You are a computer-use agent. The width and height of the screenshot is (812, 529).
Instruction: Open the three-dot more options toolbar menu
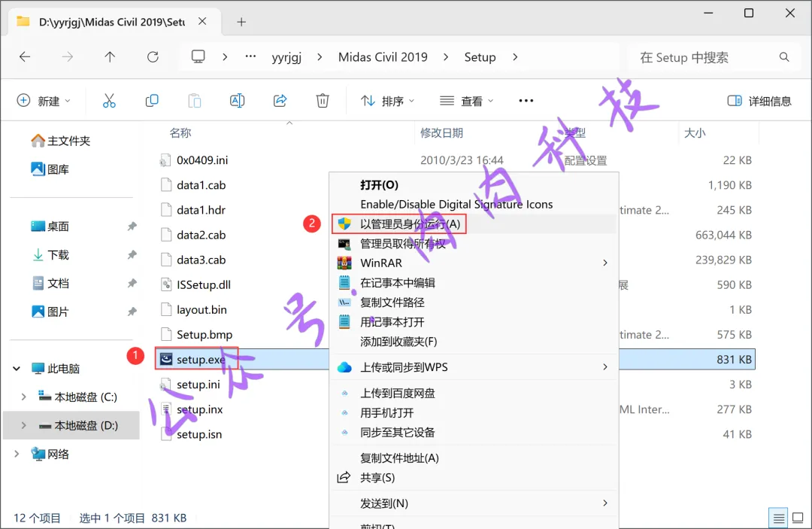pyautogui.click(x=526, y=101)
